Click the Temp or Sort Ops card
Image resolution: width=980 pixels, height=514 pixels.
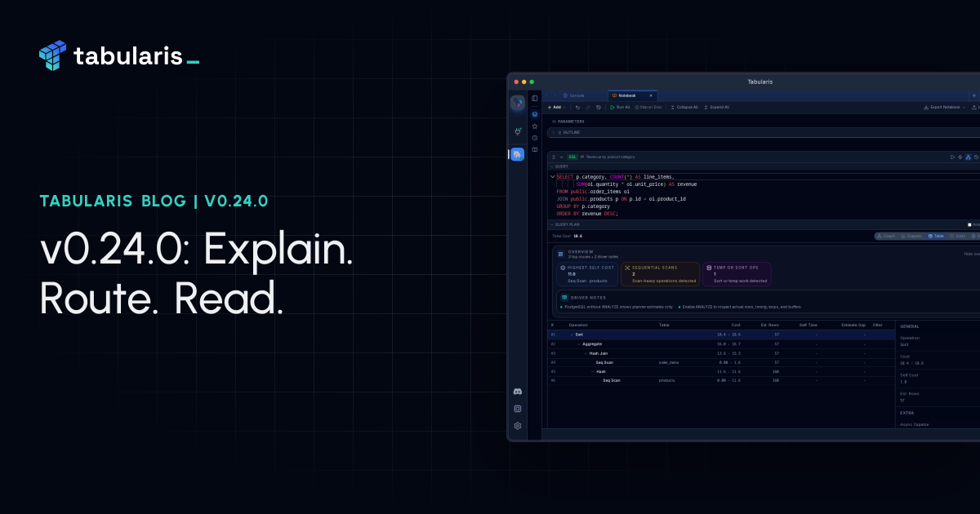coord(737,273)
